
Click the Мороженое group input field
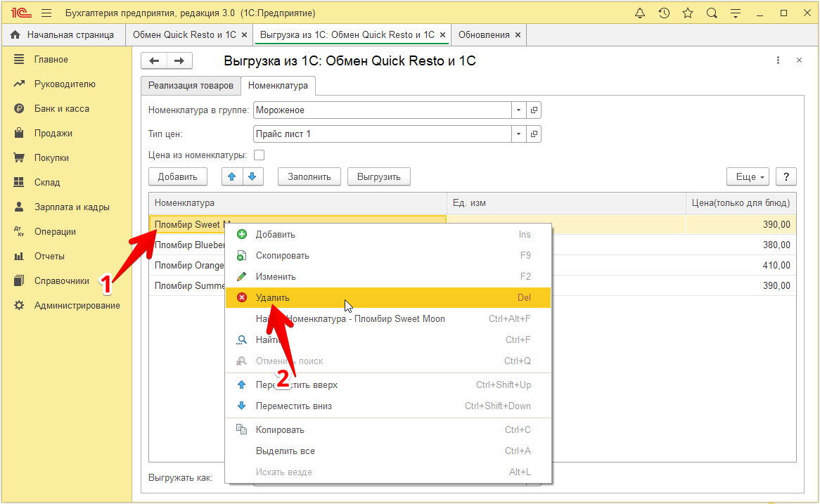(383, 110)
